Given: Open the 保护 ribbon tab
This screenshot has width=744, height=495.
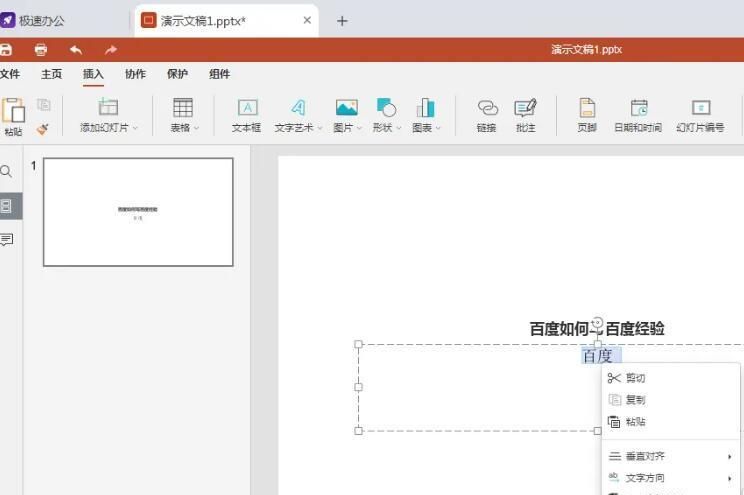Looking at the screenshot, I should point(177,74).
